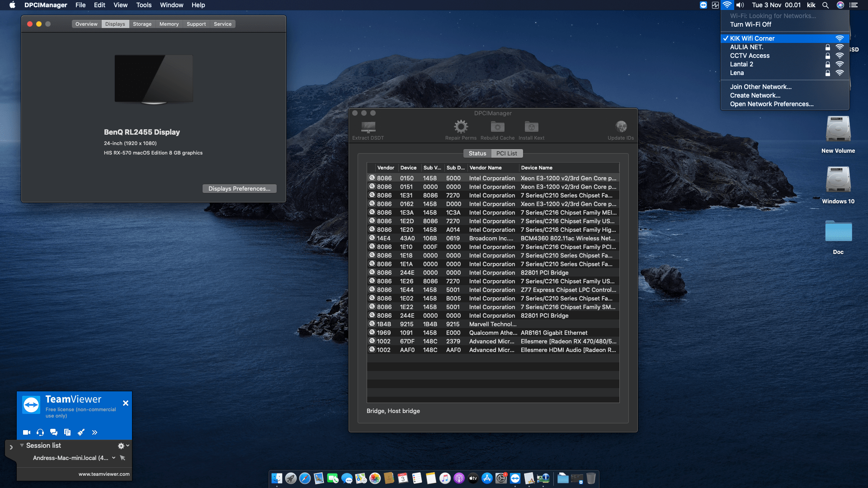Collapse the Session list in TeamViewer
This screenshot has width=868, height=488.
(x=21, y=445)
